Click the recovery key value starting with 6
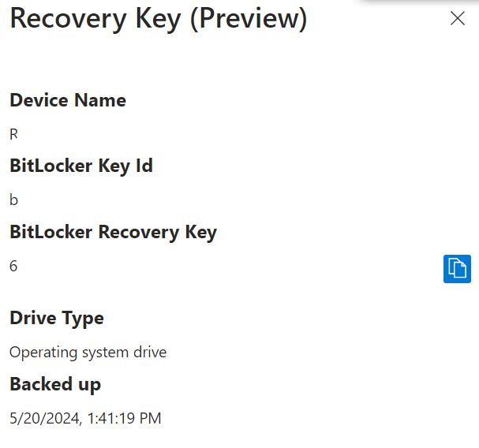Screen dimensions: 479x448 coord(13,266)
